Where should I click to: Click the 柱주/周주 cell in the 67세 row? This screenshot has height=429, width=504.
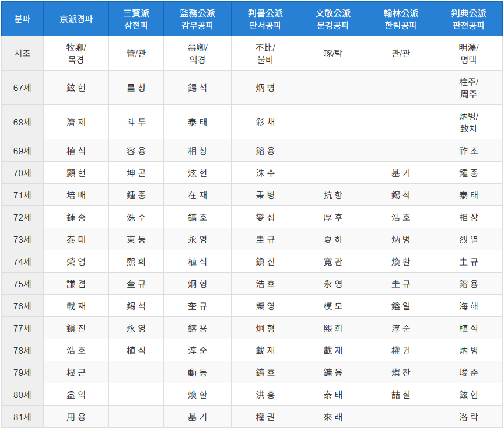click(x=468, y=88)
